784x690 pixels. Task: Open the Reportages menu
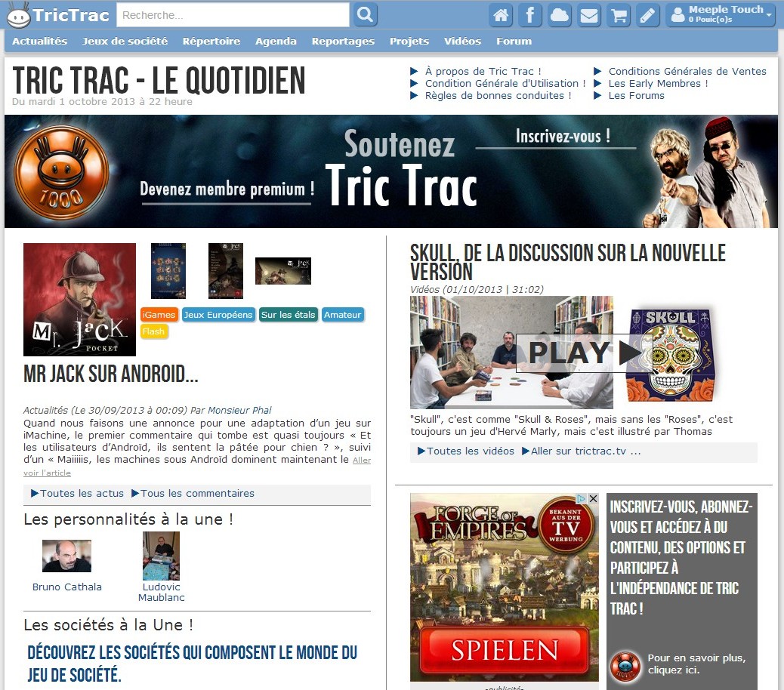[x=343, y=41]
